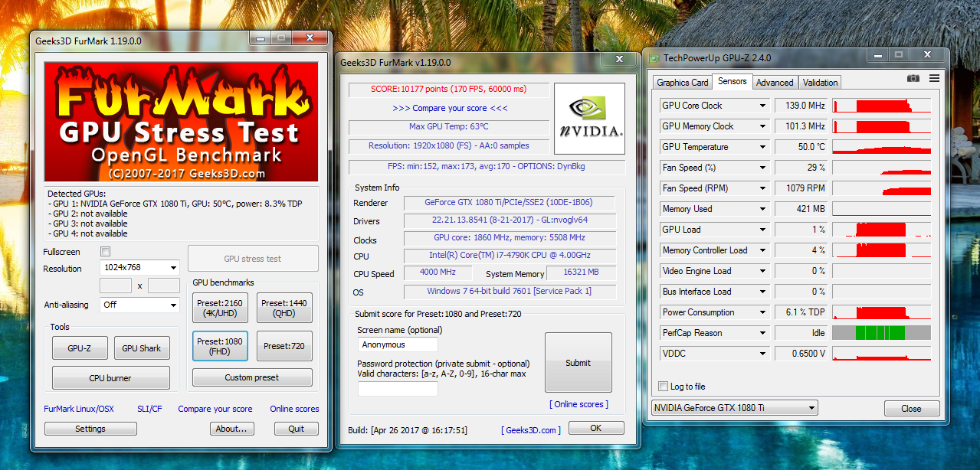Open the Resolution dropdown
Screen dimensions: 980x470
[x=139, y=267]
